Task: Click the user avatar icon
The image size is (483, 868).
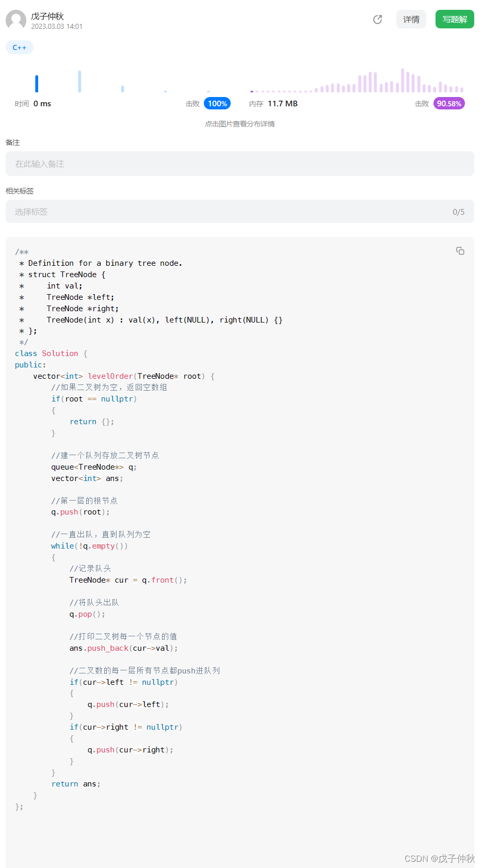Action: (x=16, y=20)
